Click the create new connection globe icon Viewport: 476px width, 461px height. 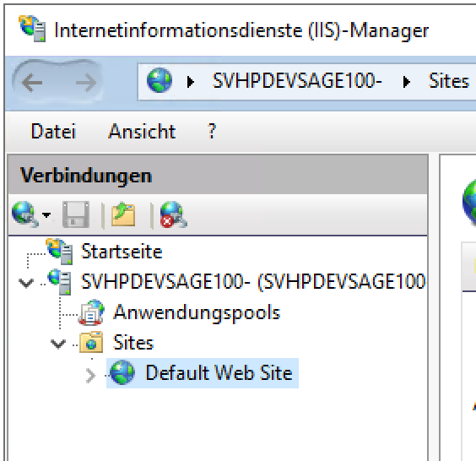24,214
